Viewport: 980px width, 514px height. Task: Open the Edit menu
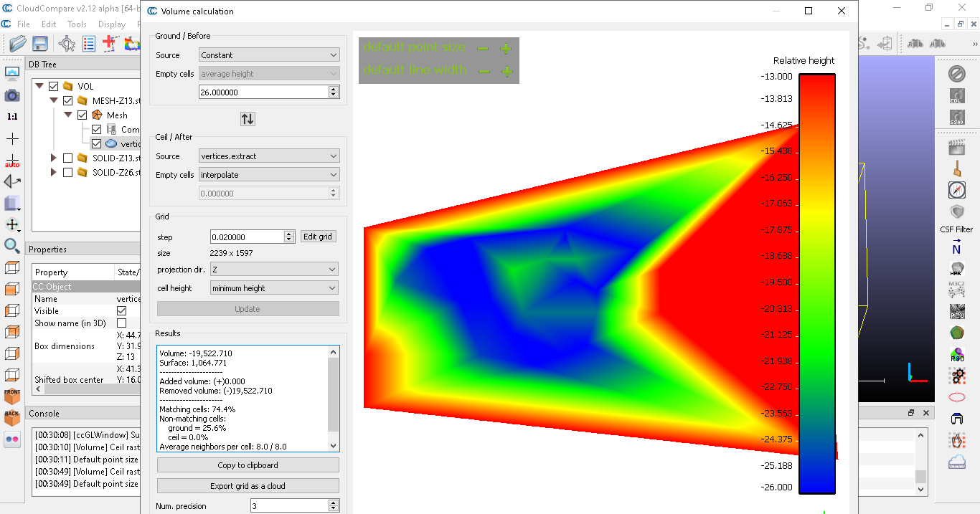click(49, 24)
